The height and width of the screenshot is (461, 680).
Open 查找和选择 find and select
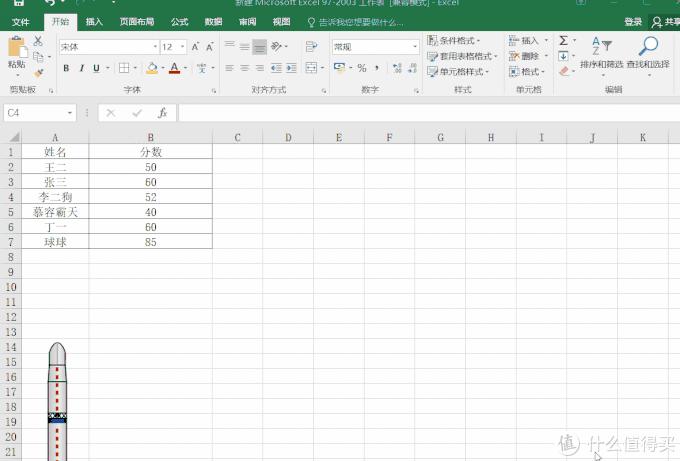click(648, 55)
